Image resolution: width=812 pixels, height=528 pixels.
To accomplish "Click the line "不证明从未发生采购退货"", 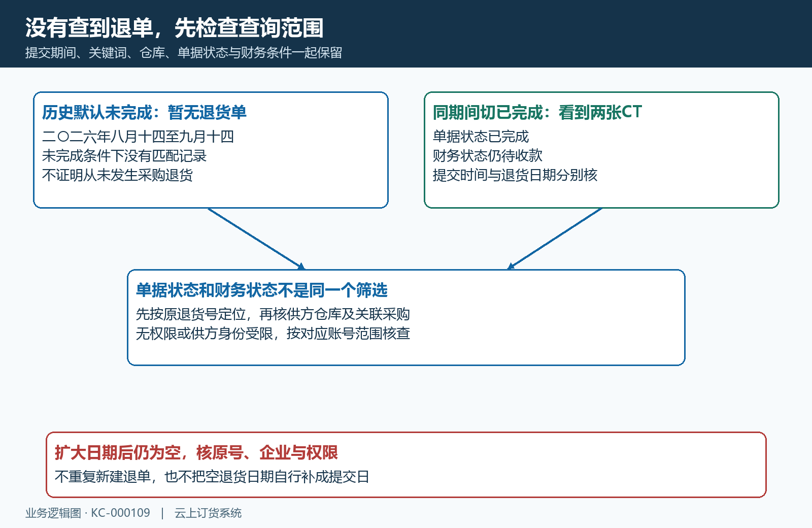I will (x=117, y=175).
